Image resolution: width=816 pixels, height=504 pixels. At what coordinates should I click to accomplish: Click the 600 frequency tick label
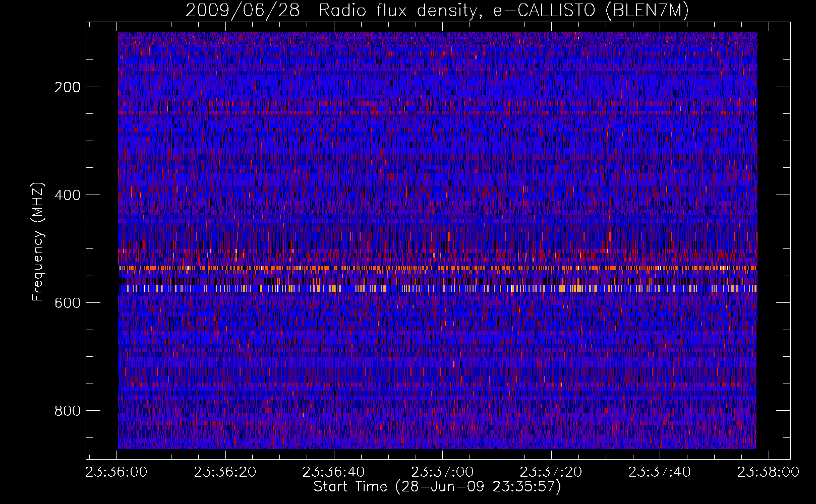(68, 303)
